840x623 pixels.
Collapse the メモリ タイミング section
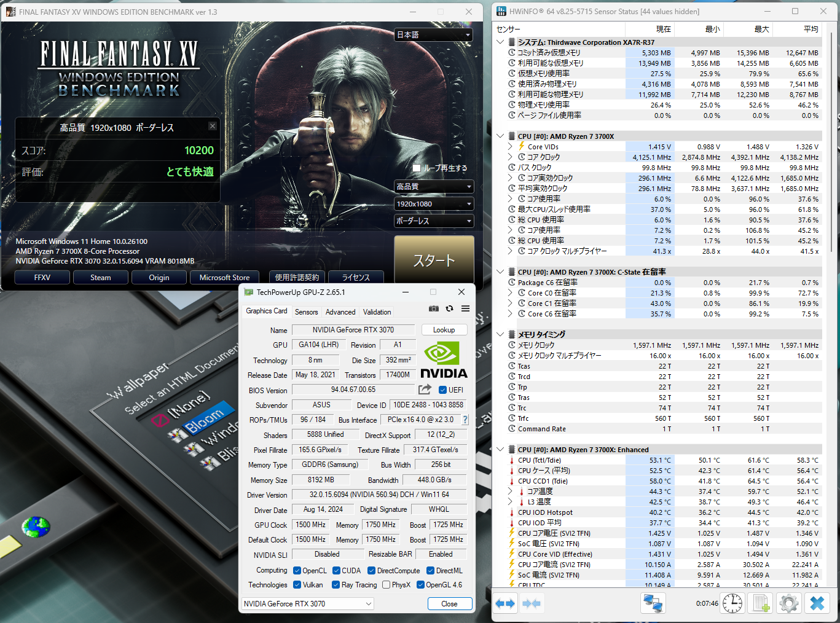[x=500, y=334]
